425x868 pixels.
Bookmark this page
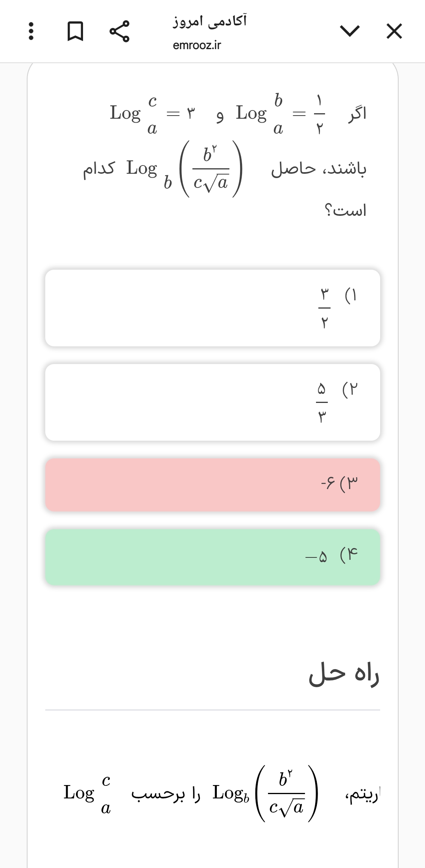[x=75, y=31]
